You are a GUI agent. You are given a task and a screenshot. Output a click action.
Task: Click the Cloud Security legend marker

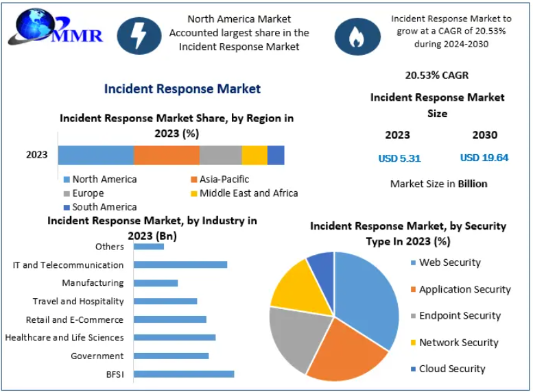(x=412, y=369)
